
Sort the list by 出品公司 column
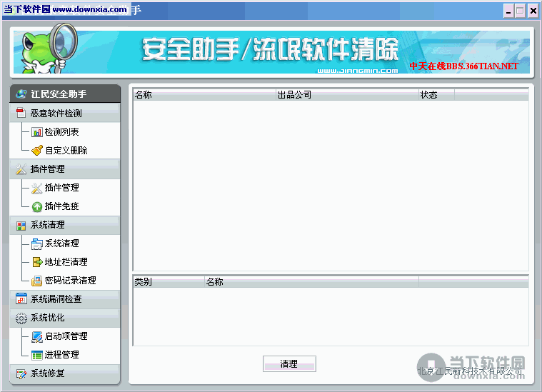coord(347,94)
